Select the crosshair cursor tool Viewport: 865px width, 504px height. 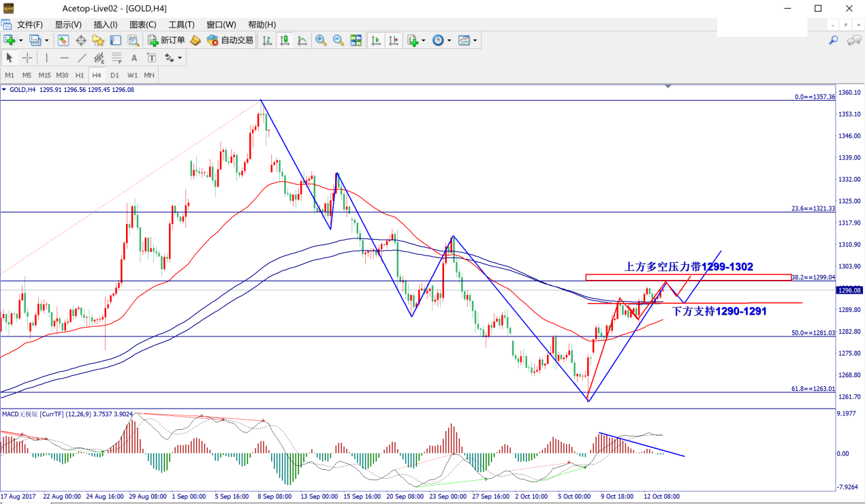click(x=27, y=58)
